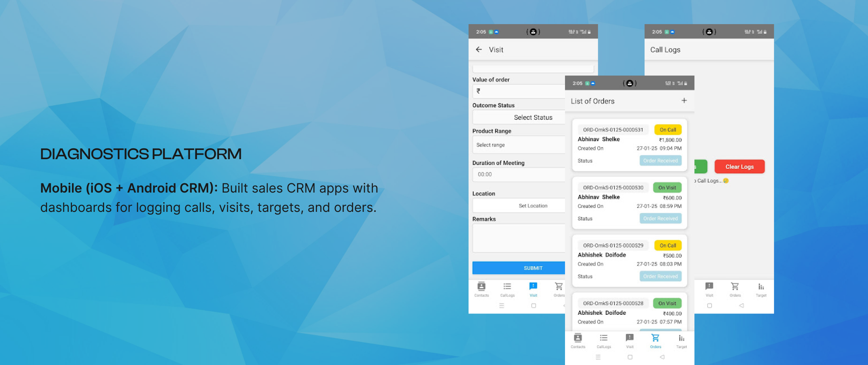Image resolution: width=868 pixels, height=365 pixels.
Task: Click the Value of order rupee field
Action: (519, 91)
